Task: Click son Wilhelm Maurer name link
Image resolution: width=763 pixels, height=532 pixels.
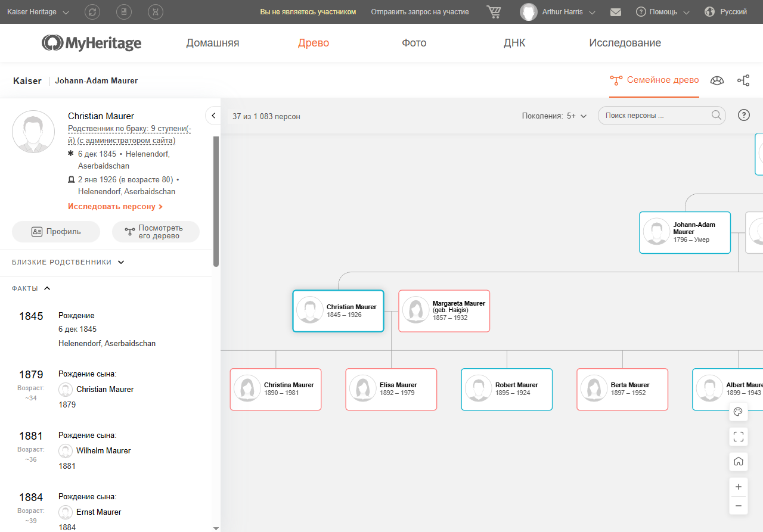Action: click(103, 450)
